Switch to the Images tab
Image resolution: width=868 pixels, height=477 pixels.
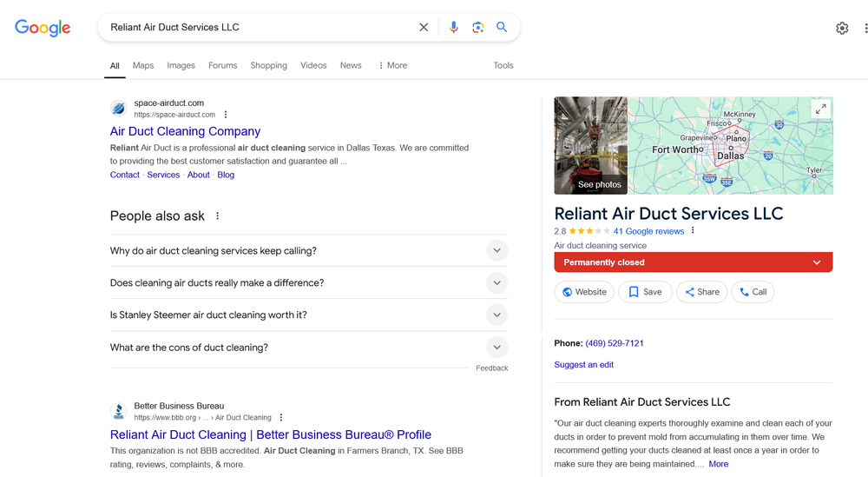point(181,65)
